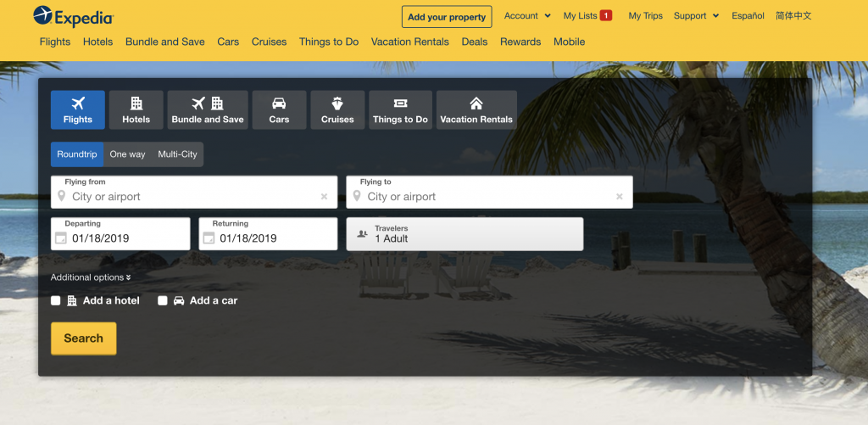Click the Expedia logo
Viewport: 868px width, 425px height.
click(73, 16)
